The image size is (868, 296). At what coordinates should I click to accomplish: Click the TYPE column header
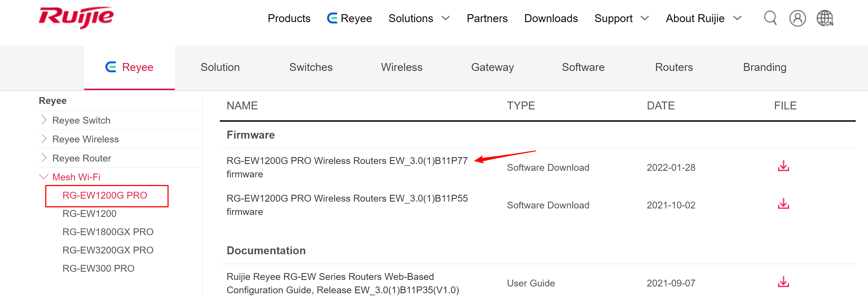click(520, 106)
